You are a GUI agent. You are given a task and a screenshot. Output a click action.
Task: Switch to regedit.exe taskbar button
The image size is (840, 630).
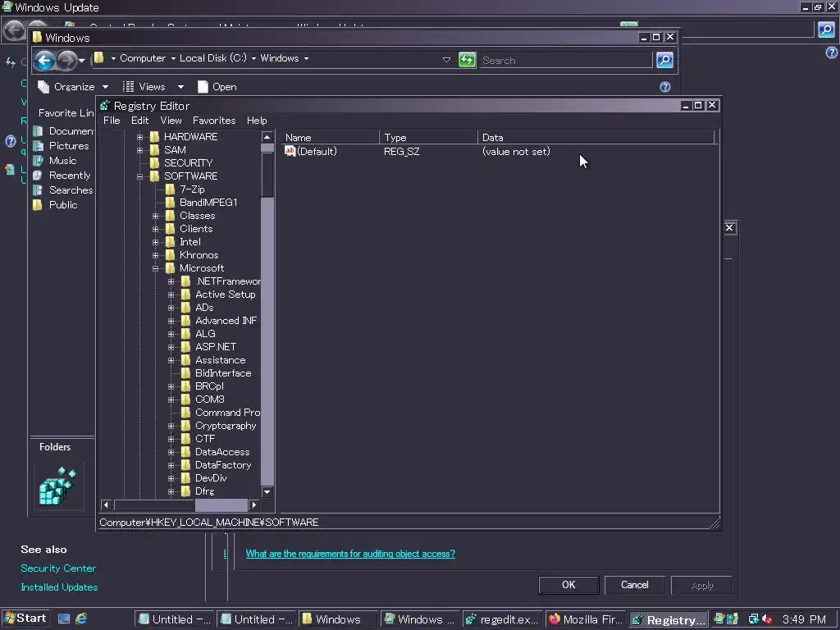pyautogui.click(x=503, y=619)
